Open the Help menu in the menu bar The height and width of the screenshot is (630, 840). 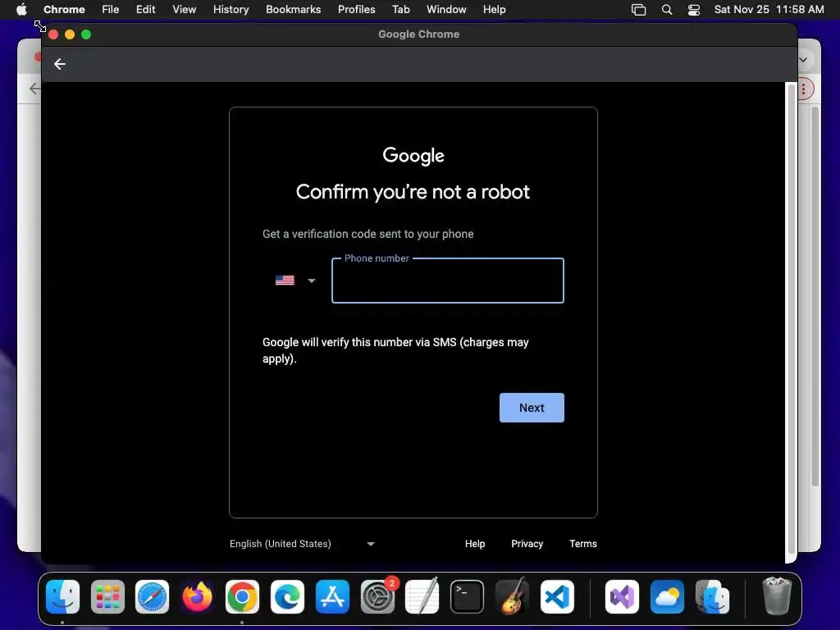494,10
